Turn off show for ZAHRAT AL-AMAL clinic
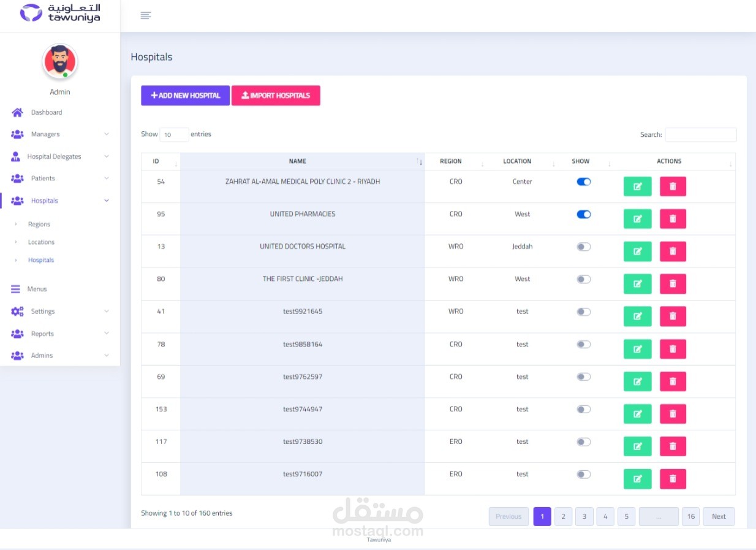The width and height of the screenshot is (756, 550). [x=584, y=181]
